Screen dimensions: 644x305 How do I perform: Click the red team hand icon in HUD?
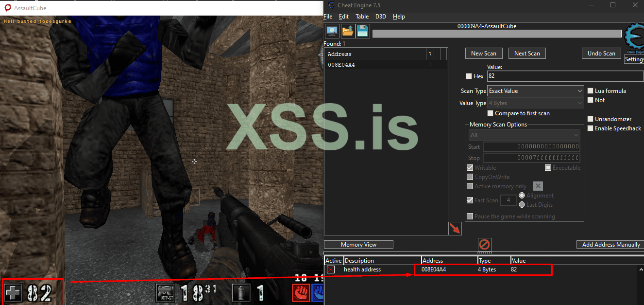[x=301, y=293]
